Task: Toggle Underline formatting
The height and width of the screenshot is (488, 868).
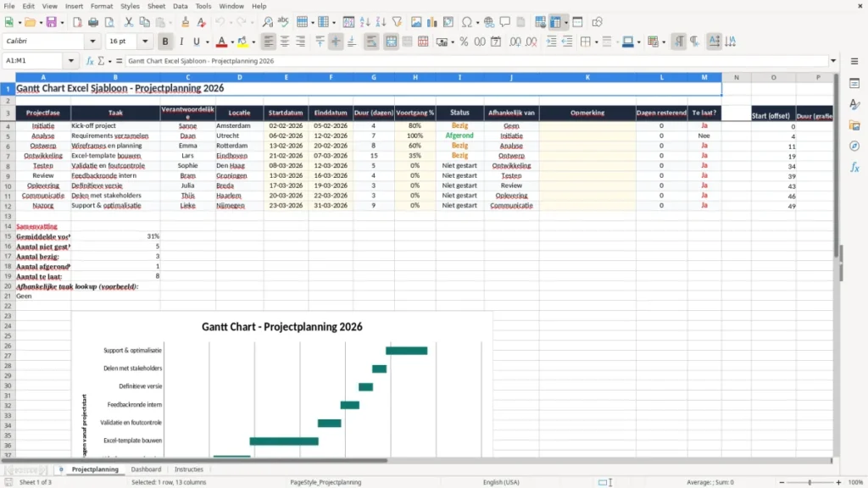Action: tap(196, 42)
